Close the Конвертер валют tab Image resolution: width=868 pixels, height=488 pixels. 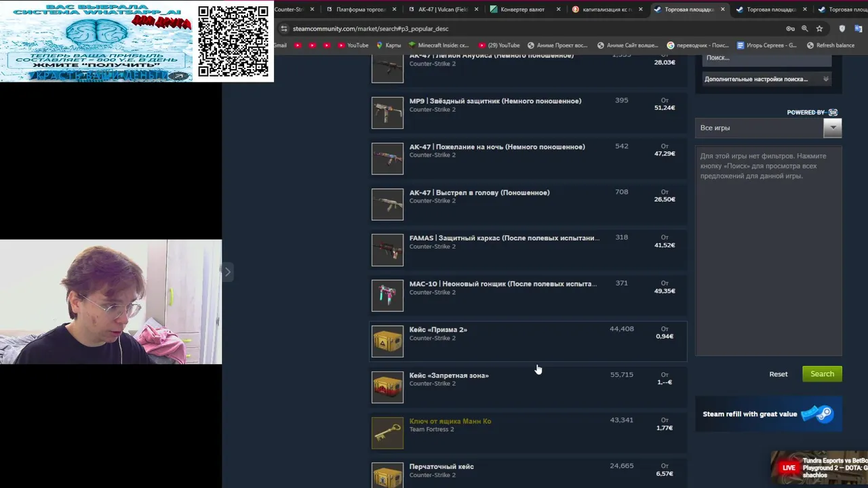point(559,9)
